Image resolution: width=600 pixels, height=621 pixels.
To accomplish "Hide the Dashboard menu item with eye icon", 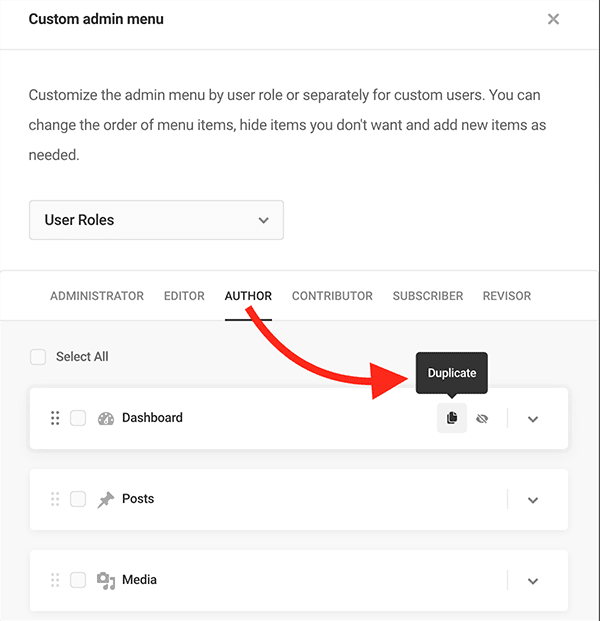I will (482, 419).
